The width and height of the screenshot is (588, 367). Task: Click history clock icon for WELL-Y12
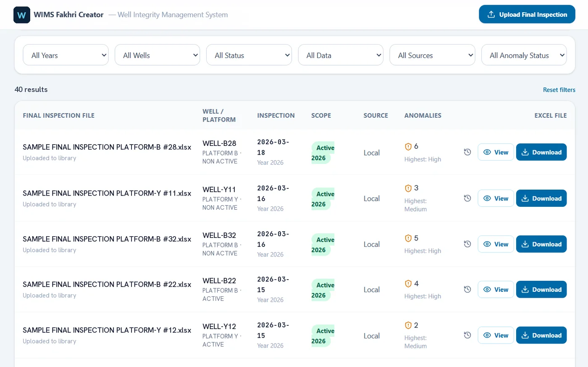pyautogui.click(x=467, y=335)
